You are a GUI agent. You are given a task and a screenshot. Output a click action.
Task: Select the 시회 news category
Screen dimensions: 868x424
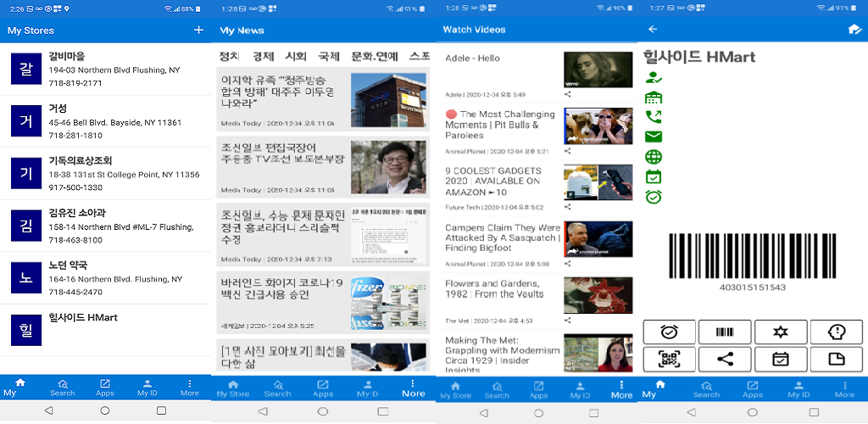(x=296, y=56)
